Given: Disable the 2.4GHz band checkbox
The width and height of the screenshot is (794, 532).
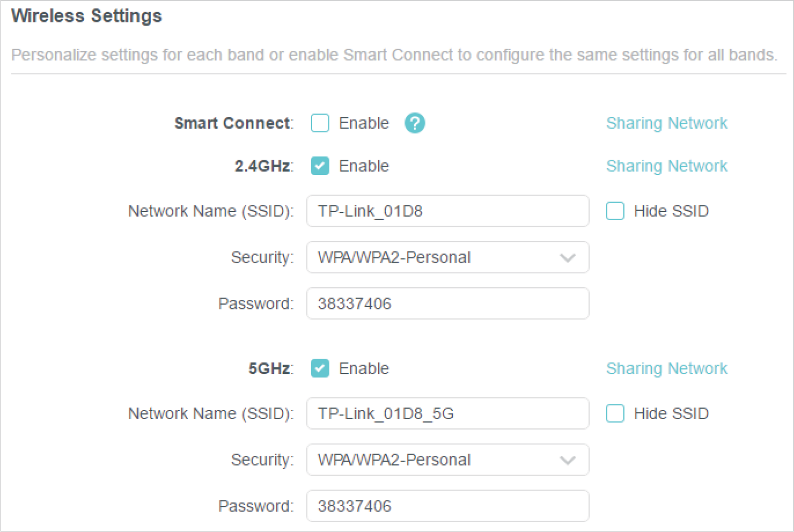Looking at the screenshot, I should (320, 166).
